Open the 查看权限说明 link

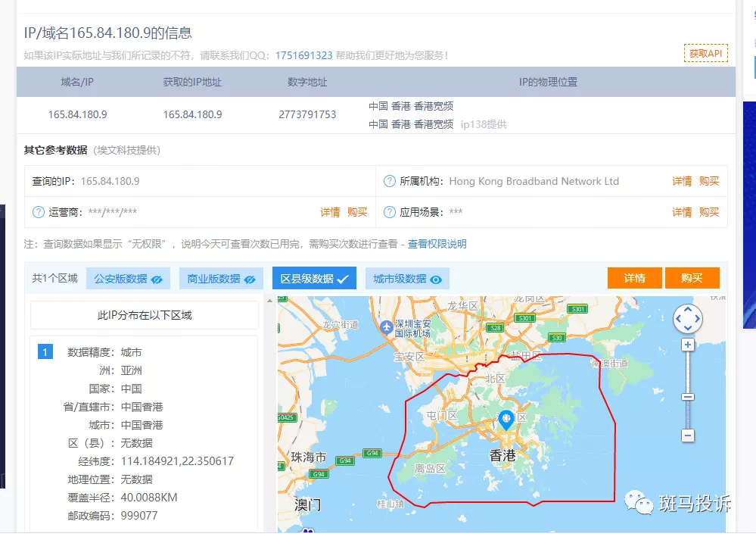[437, 244]
